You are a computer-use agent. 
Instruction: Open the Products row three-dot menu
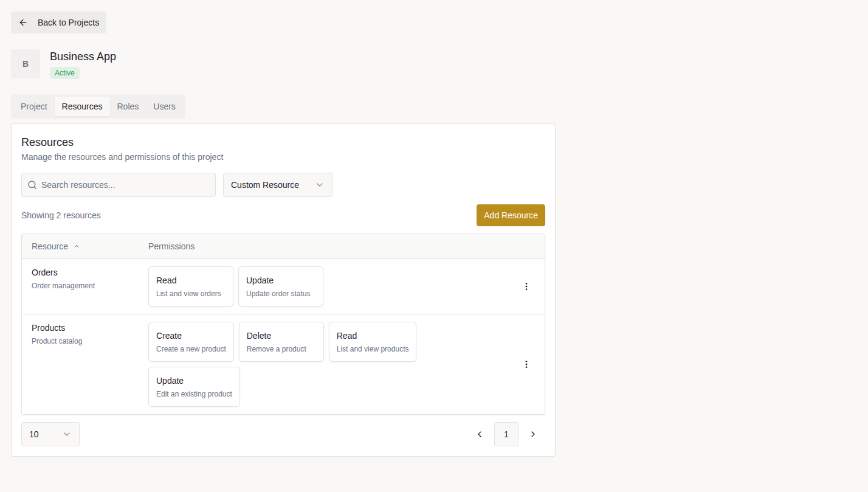click(x=526, y=364)
